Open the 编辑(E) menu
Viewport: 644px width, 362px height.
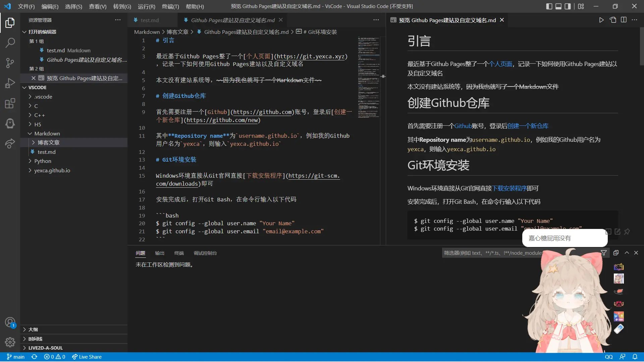point(50,6)
